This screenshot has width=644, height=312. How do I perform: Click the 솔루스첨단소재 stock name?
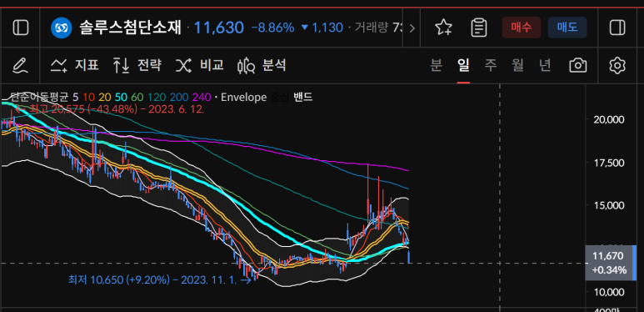pos(130,28)
